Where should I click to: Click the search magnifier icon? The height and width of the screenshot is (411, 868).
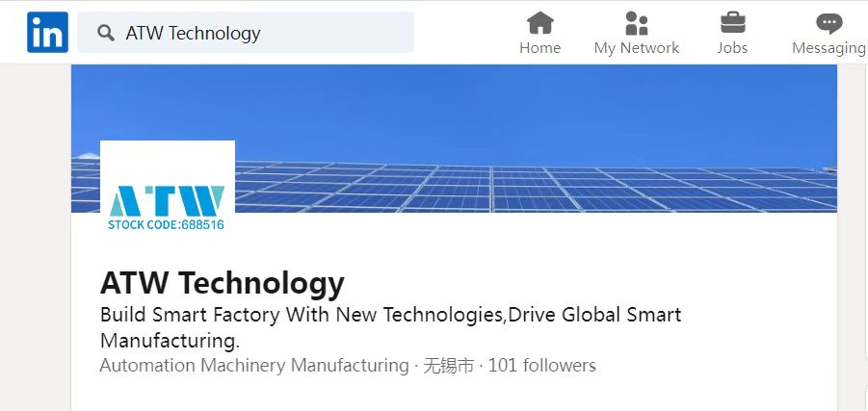point(105,33)
